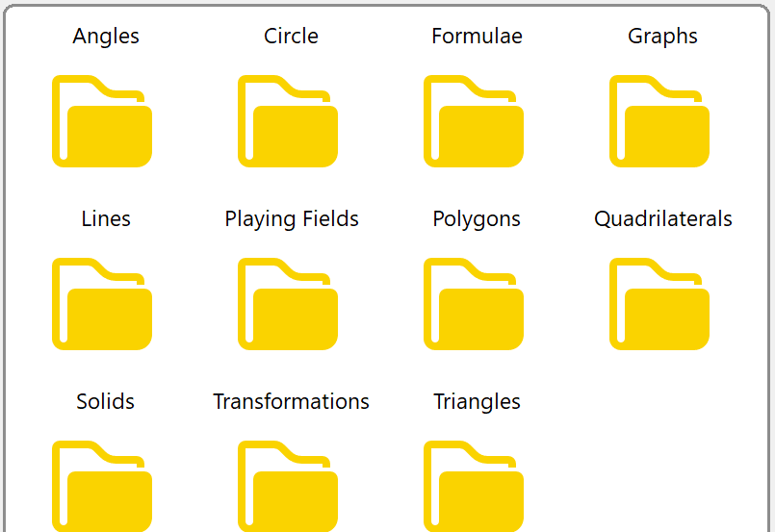The width and height of the screenshot is (775, 532).
Task: Click the 'Transformations' label text
Action: click(x=291, y=401)
